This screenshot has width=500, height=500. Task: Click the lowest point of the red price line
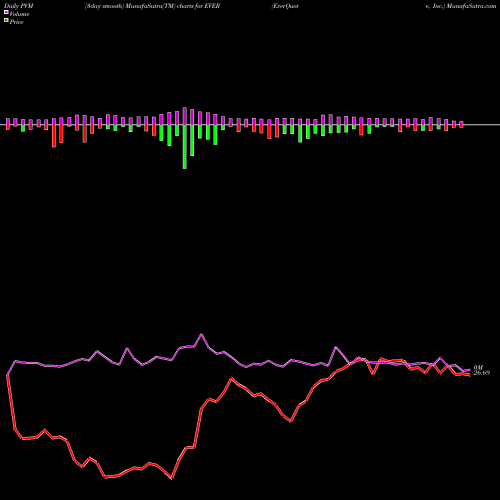[172, 479]
